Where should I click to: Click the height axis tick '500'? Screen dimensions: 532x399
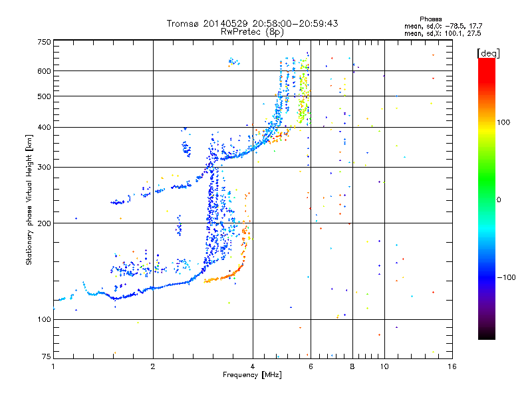click(44, 96)
